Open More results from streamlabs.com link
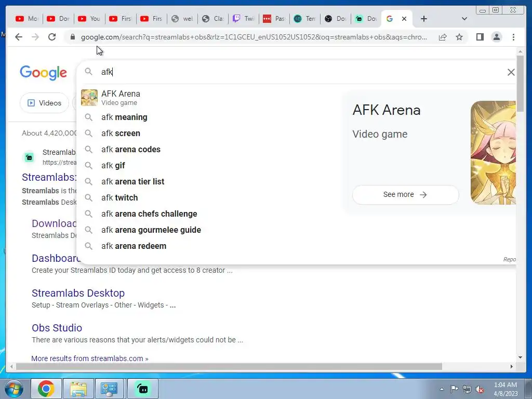 [89, 358]
